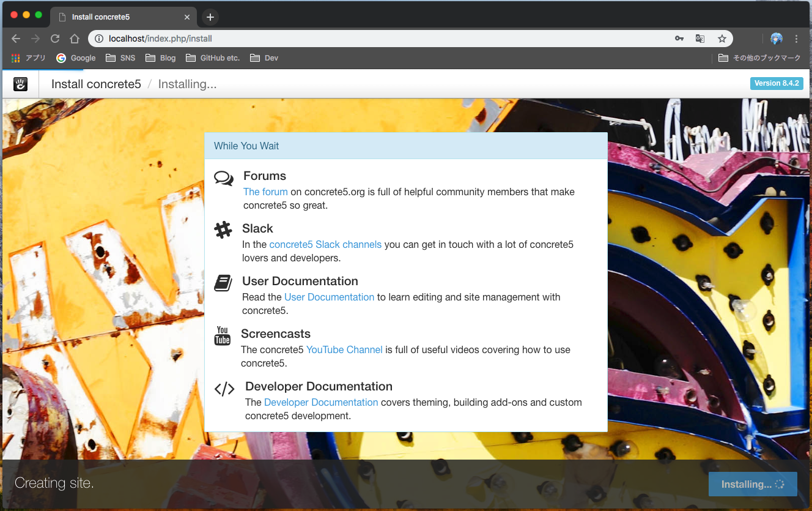Reload the page with the refresh icon
The width and height of the screenshot is (812, 511).
click(x=55, y=39)
